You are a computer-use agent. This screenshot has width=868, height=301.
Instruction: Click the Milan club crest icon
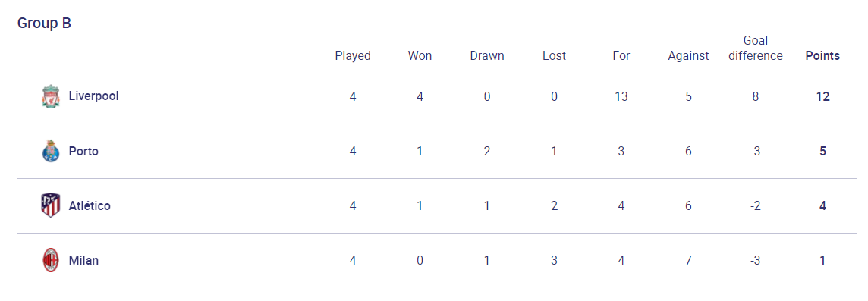(x=51, y=261)
